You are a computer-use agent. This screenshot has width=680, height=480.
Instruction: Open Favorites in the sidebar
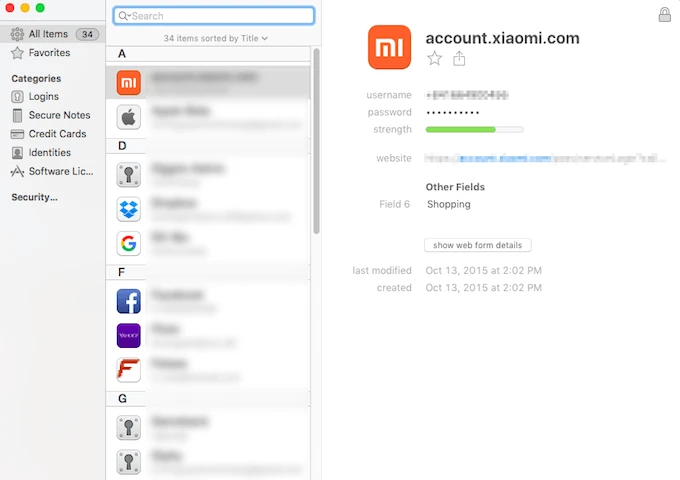pyautogui.click(x=49, y=52)
